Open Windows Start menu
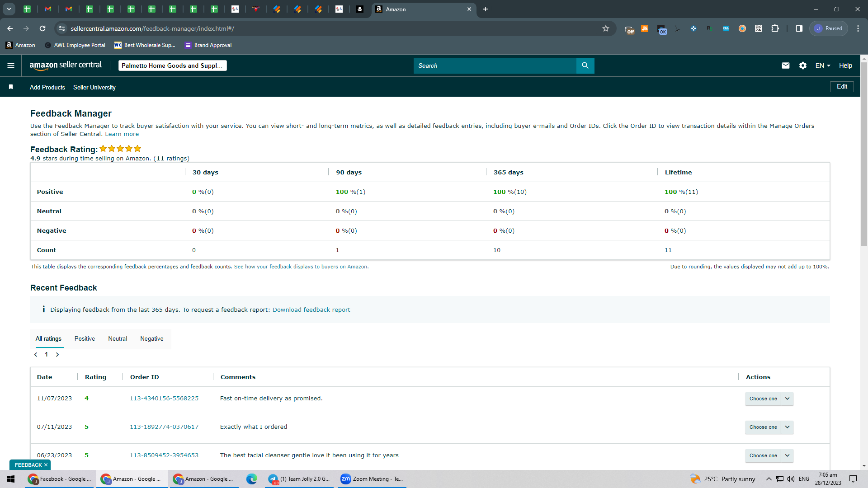Image resolution: width=868 pixels, height=488 pixels. [x=11, y=479]
